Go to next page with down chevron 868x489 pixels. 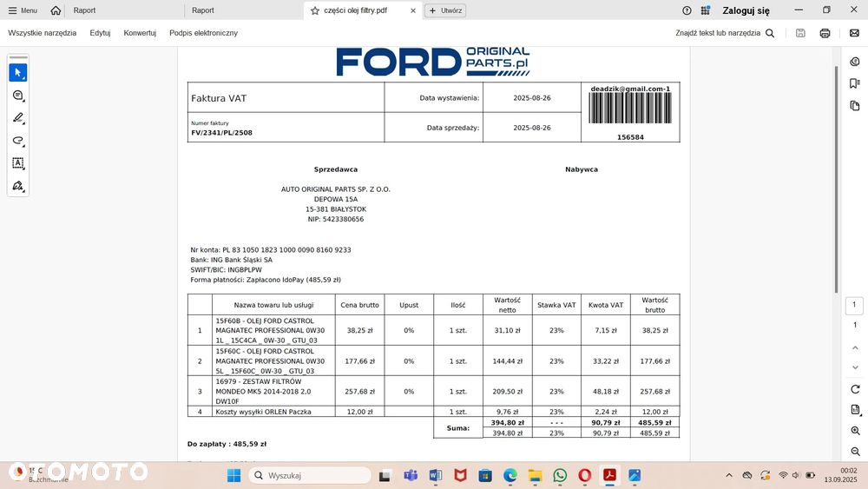855,367
